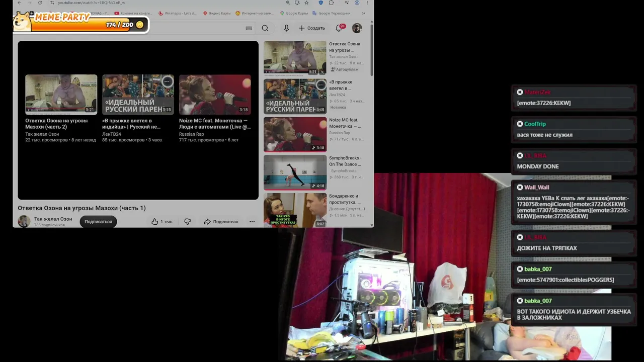This screenshot has width=644, height=362.
Task: Open the shield extension icon
Action: [x=320, y=3]
